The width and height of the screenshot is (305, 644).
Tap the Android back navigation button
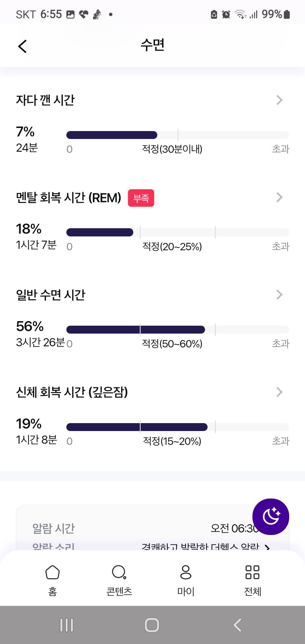[x=238, y=625]
